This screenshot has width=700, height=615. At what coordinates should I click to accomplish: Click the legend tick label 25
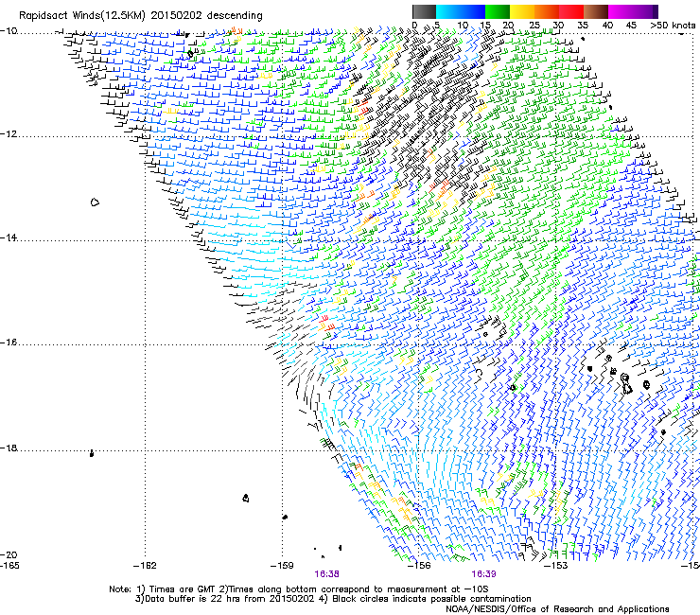pos(534,26)
